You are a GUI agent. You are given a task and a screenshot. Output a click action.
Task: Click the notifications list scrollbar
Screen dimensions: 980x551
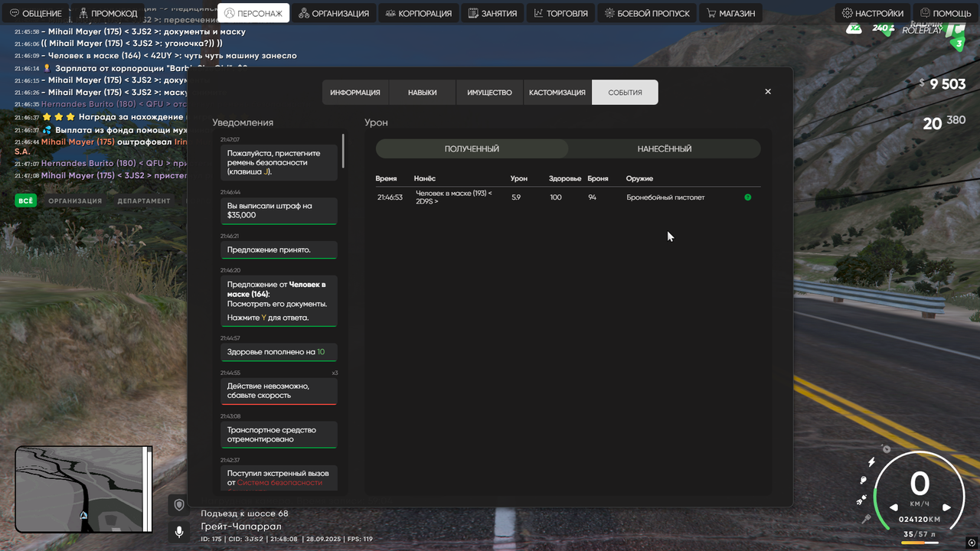click(x=343, y=151)
